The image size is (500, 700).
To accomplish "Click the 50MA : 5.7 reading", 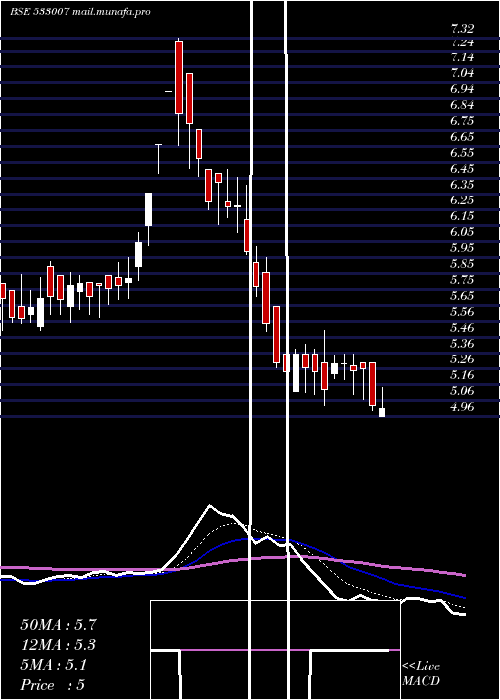I will point(58,625).
